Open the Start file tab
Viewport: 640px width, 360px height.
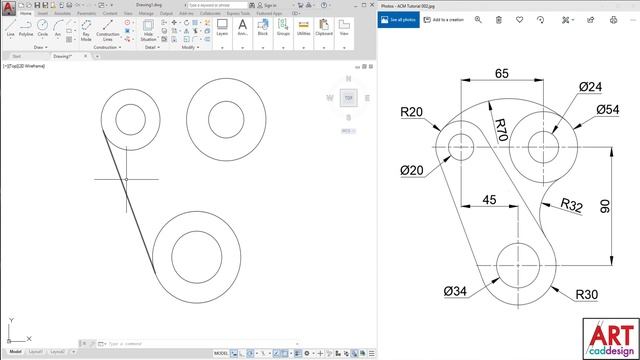tap(17, 56)
